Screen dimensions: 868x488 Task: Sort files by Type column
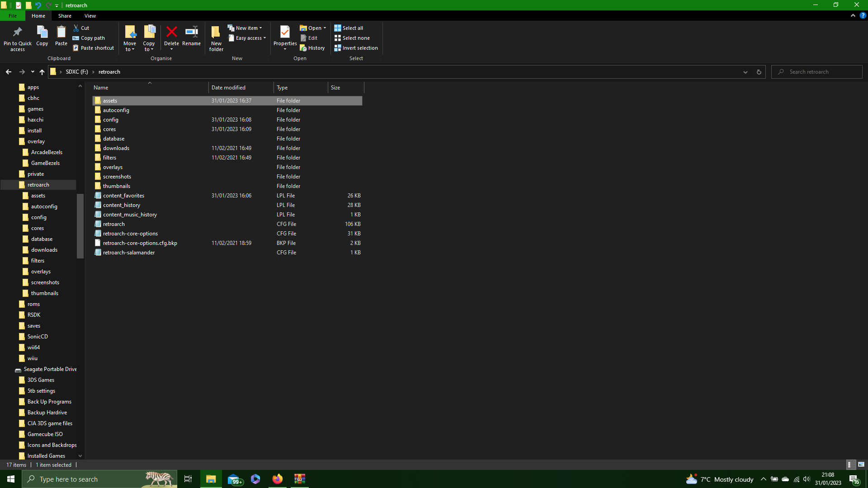click(301, 88)
